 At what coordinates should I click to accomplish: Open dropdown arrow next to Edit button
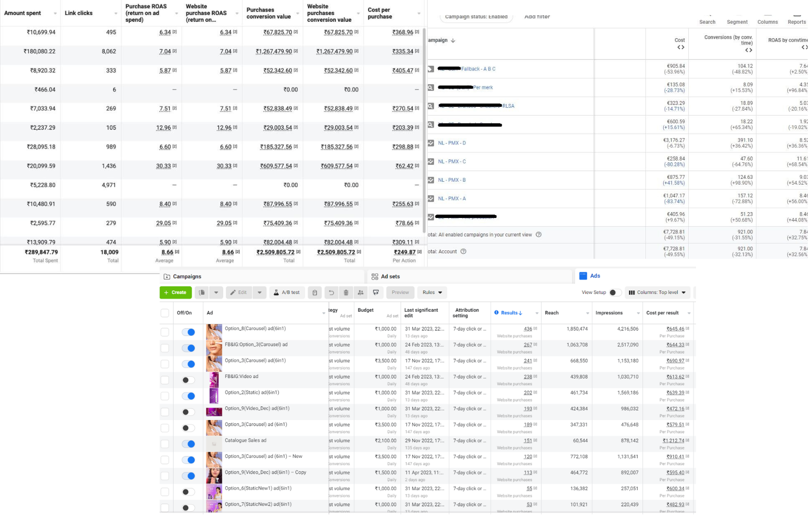click(x=260, y=292)
